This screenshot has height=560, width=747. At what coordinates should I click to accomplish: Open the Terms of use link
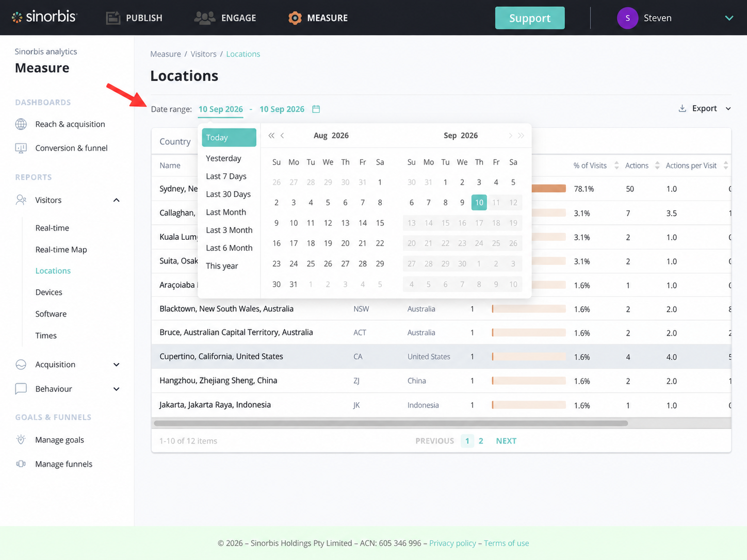click(506, 543)
